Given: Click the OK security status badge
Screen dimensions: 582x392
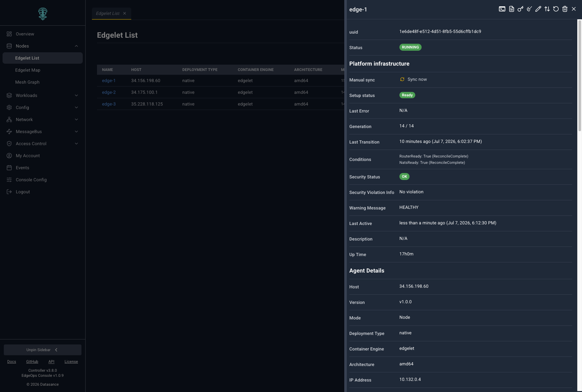Looking at the screenshot, I should (x=404, y=177).
